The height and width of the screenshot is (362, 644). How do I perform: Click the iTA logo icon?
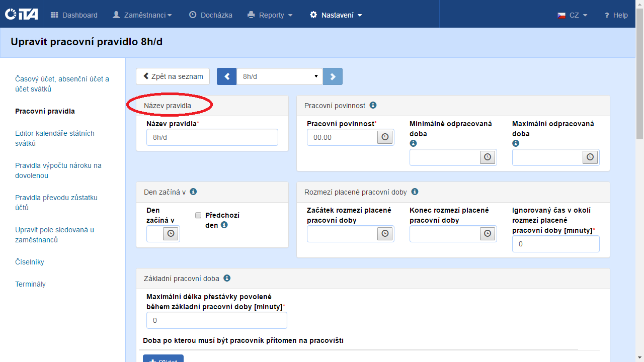(x=21, y=15)
